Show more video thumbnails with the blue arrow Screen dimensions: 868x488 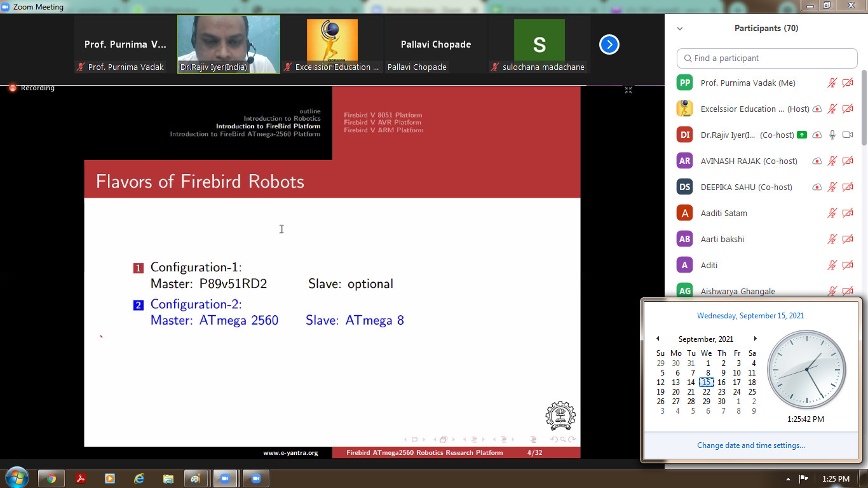tap(609, 44)
